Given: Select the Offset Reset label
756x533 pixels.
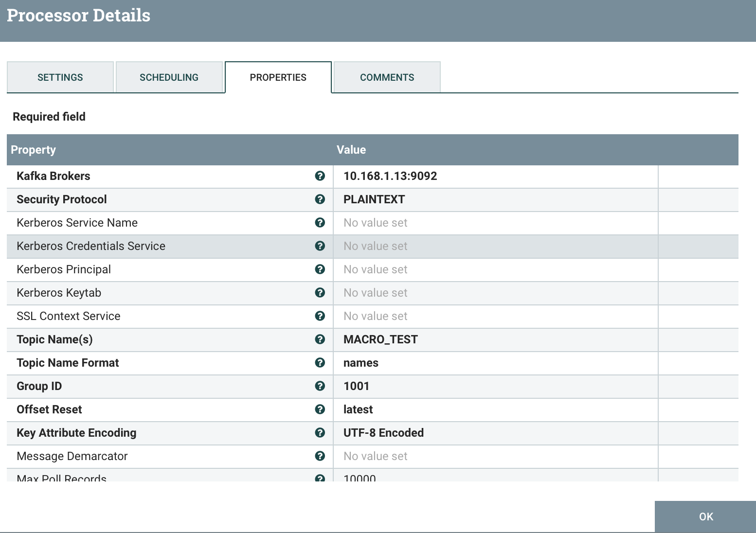Looking at the screenshot, I should pyautogui.click(x=49, y=409).
